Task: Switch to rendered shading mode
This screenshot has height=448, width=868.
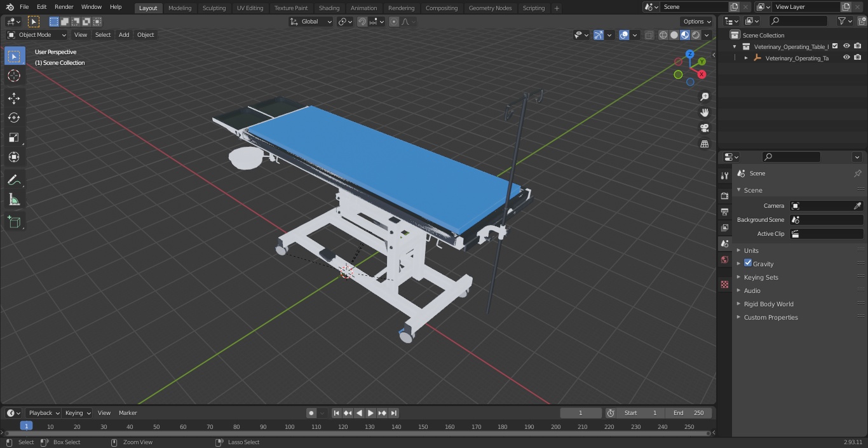Action: [x=696, y=35]
